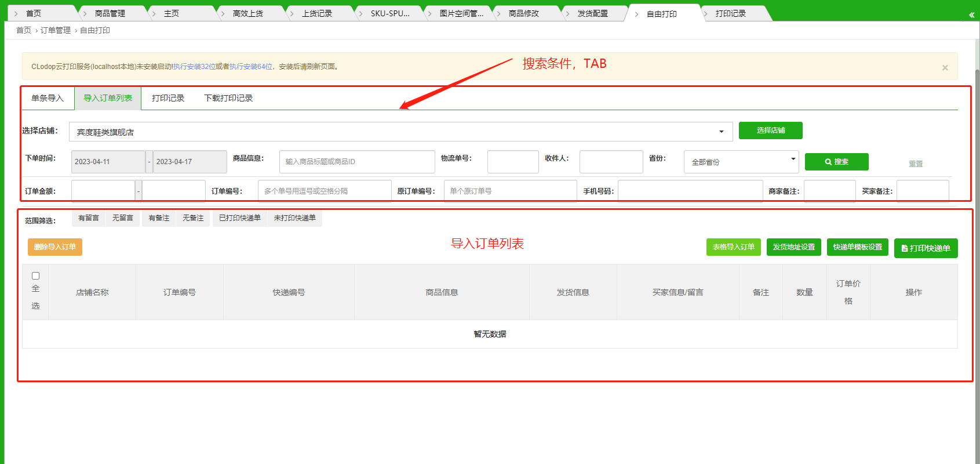Screen dimensions: 980x464
Task: Open the 32-bit CLodop install link
Action: pyautogui.click(x=194, y=67)
